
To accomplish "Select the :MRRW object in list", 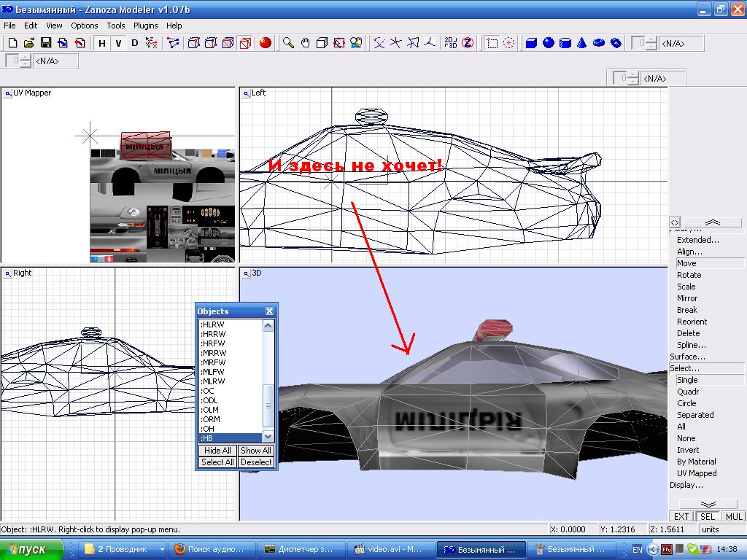I will coord(231,353).
